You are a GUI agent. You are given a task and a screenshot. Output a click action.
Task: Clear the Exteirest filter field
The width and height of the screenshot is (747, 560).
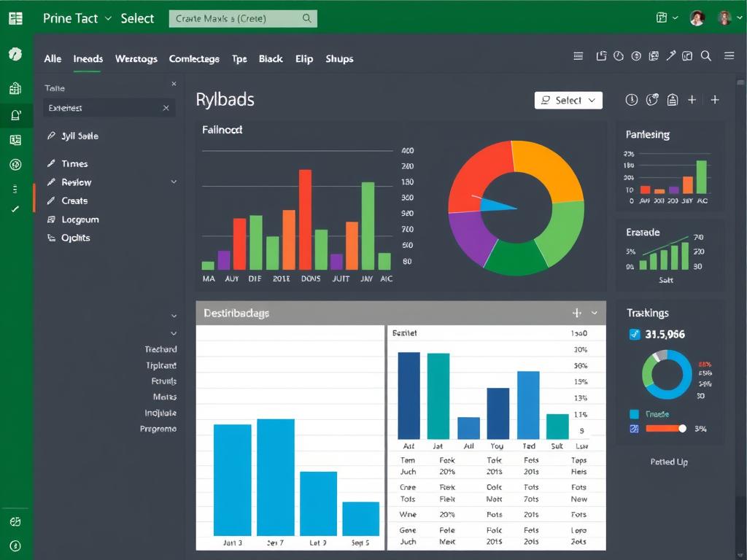point(166,108)
